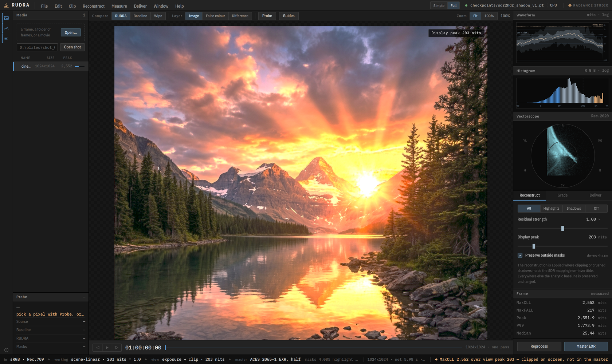Click the Open... media button
The width and height of the screenshot is (612, 364).
(71, 32)
